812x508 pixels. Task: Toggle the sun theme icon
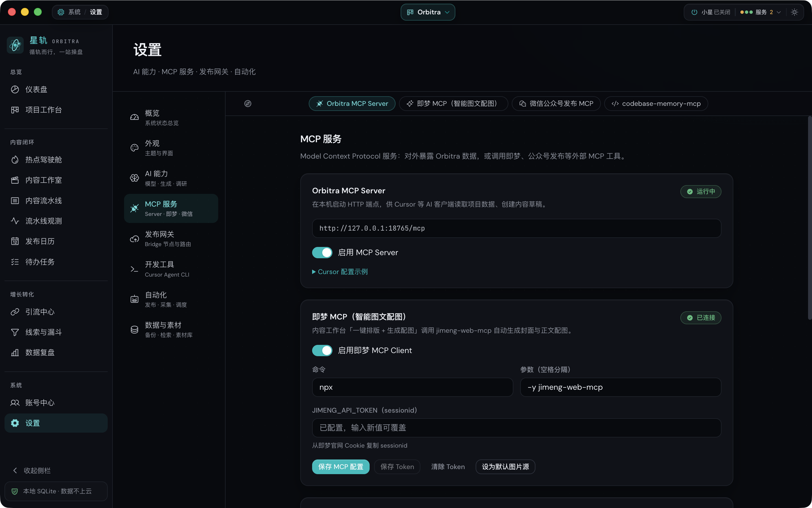(794, 12)
